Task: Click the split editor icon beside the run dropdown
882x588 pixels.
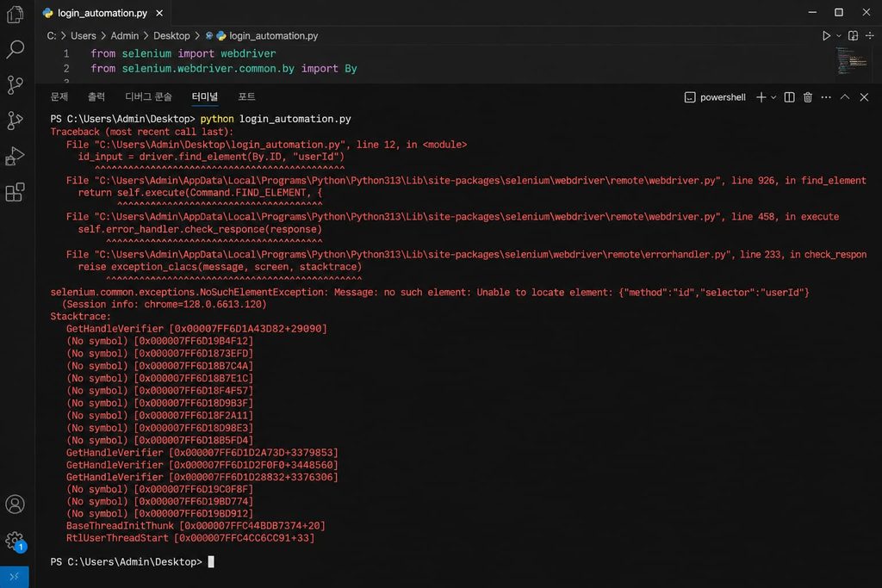Action: pyautogui.click(x=854, y=35)
